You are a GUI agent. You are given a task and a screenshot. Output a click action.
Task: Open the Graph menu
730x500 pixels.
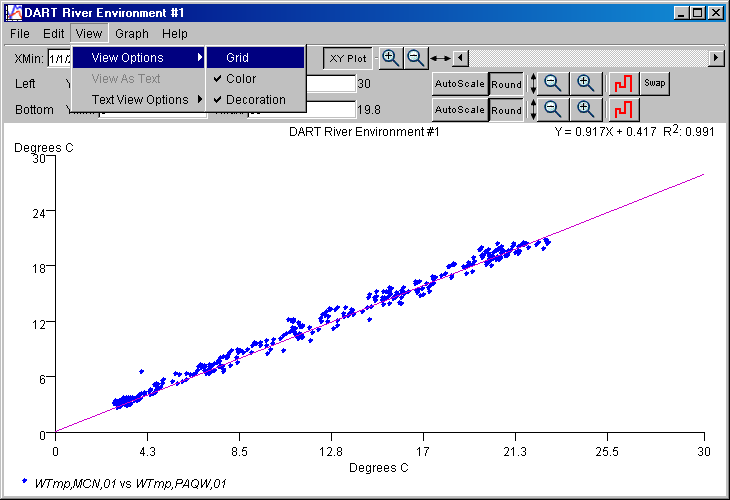[x=132, y=34]
